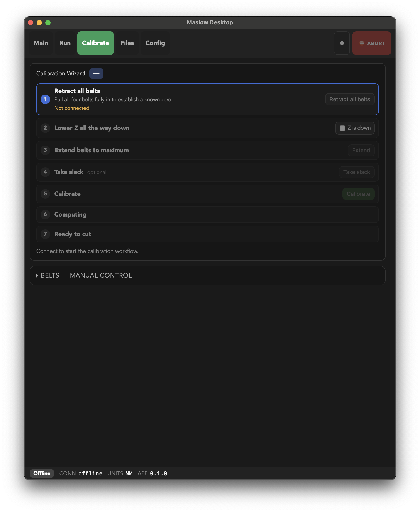Click step 6 number badge
The height and width of the screenshot is (512, 420).
(45, 214)
